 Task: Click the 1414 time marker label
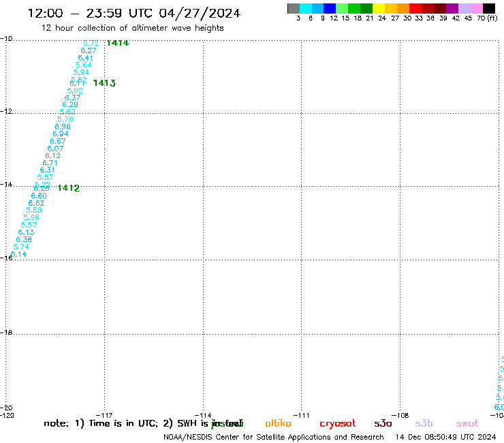pyautogui.click(x=118, y=43)
